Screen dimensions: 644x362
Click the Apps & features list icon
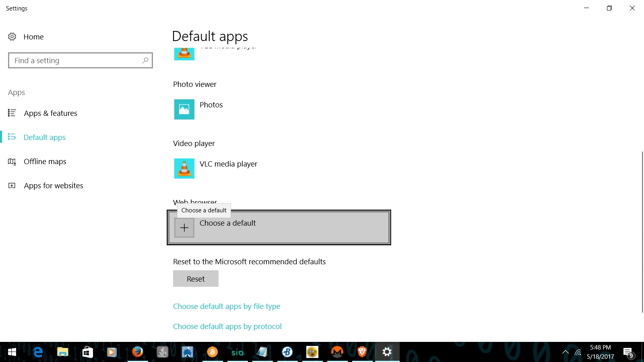point(12,113)
